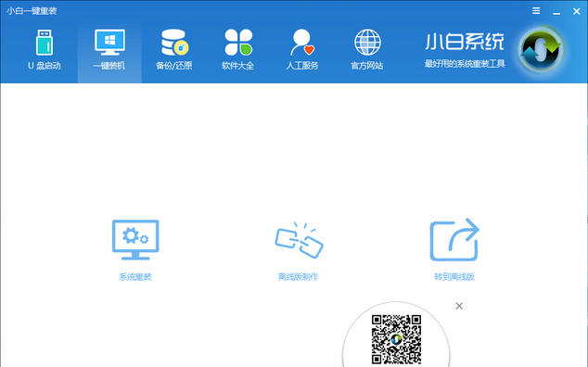
Task: Click the QR code image
Action: tap(396, 339)
